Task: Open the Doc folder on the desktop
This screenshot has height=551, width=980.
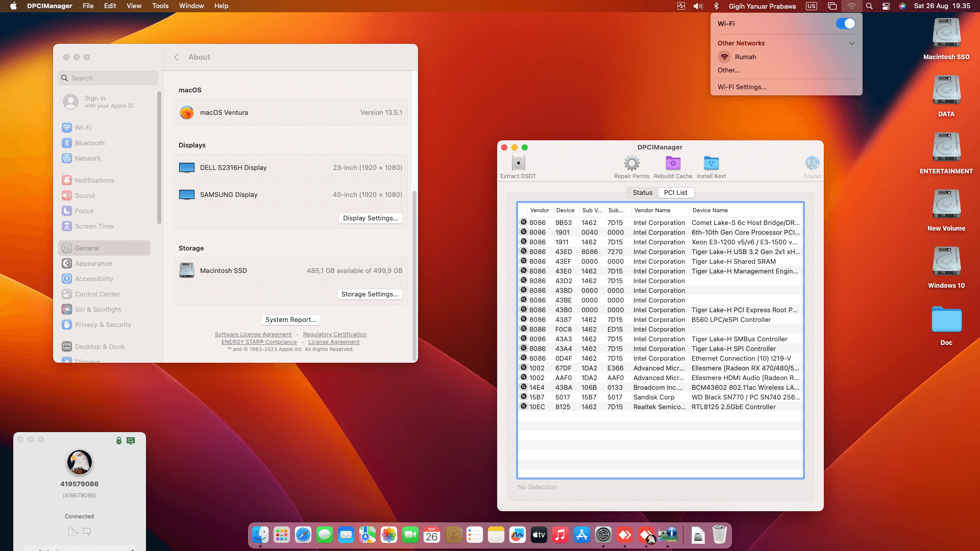Action: (x=946, y=320)
